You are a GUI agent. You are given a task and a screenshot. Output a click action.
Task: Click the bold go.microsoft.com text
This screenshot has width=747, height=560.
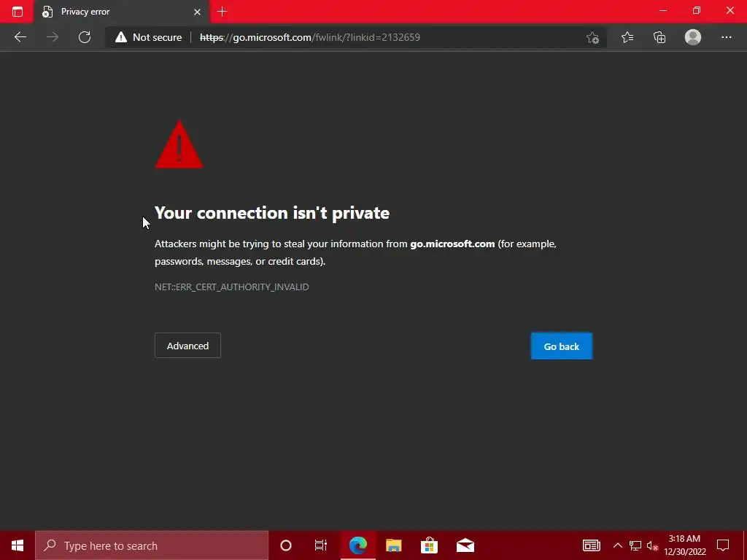tap(452, 244)
